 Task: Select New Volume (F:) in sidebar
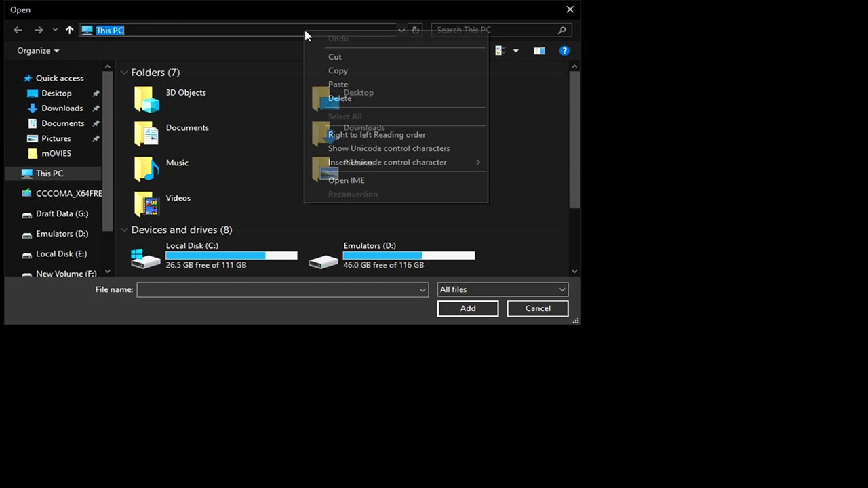(61, 274)
